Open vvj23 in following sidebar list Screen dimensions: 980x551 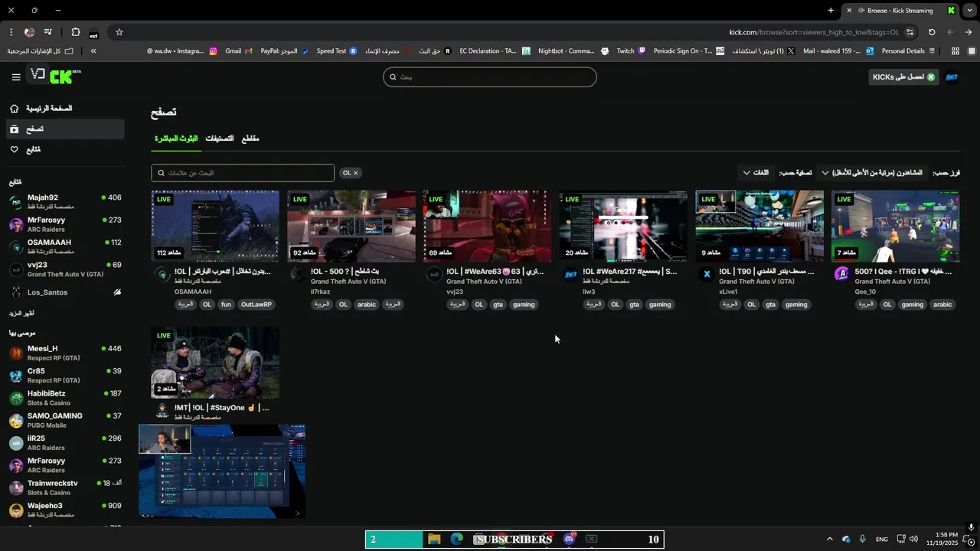click(64, 269)
